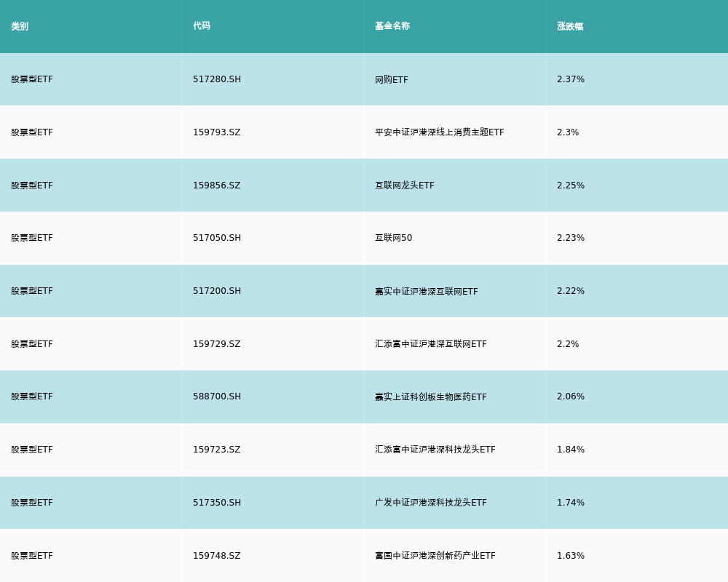Image resolution: width=728 pixels, height=582 pixels.
Task: Click code 588700.SH cell
Action: coord(217,396)
